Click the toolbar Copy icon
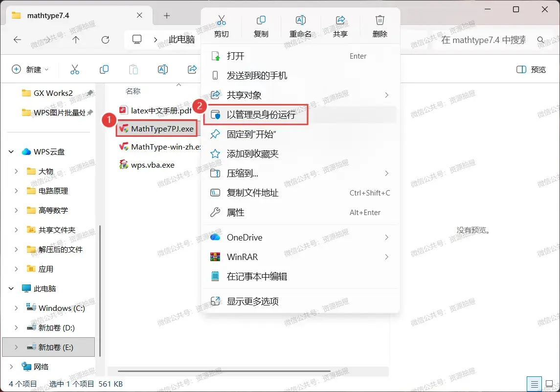Image resolution: width=560 pixels, height=392 pixels. click(104, 69)
